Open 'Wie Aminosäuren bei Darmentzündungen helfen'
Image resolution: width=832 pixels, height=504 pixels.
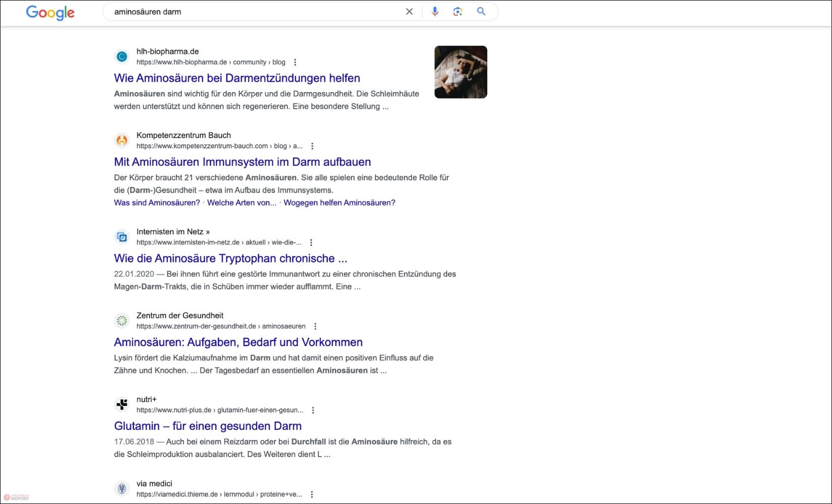237,78
